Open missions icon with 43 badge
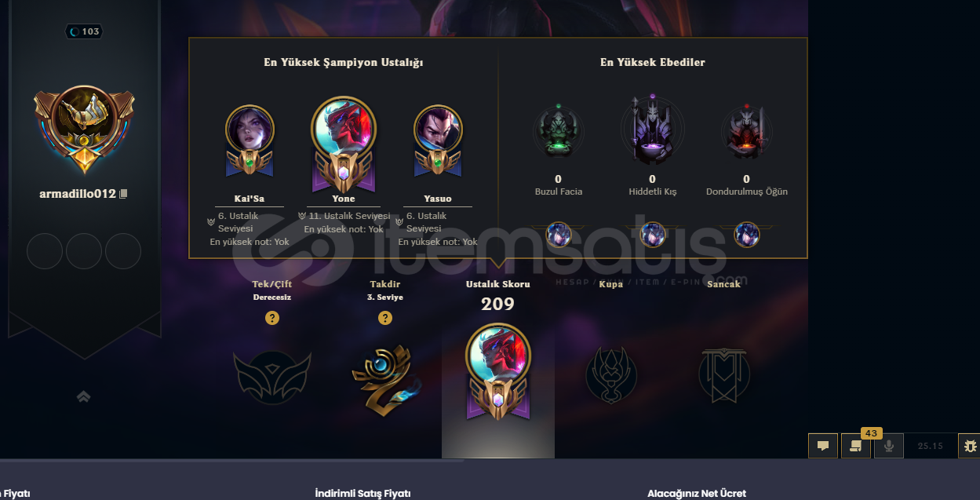This screenshot has width=980, height=500. click(856, 446)
